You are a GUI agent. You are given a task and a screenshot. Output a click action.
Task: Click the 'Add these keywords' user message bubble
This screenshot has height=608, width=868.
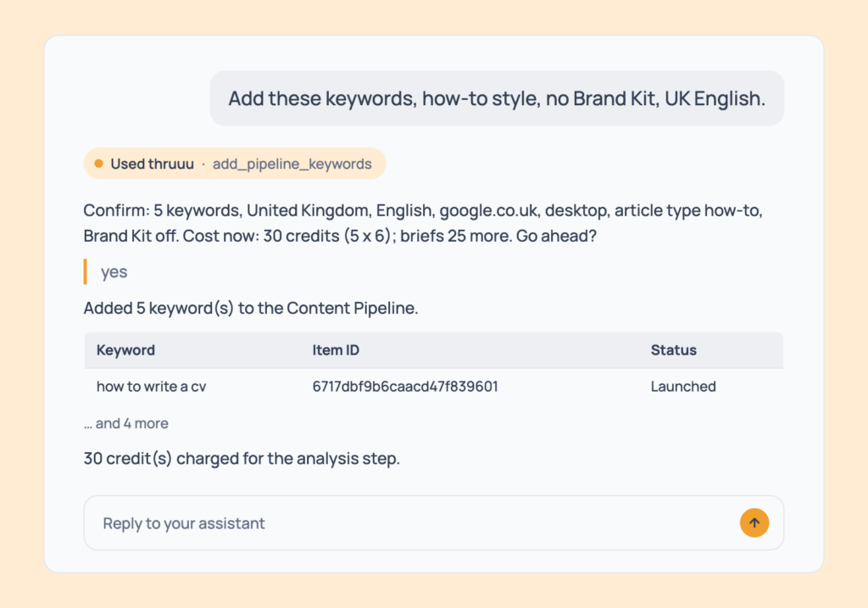pyautogui.click(x=497, y=98)
